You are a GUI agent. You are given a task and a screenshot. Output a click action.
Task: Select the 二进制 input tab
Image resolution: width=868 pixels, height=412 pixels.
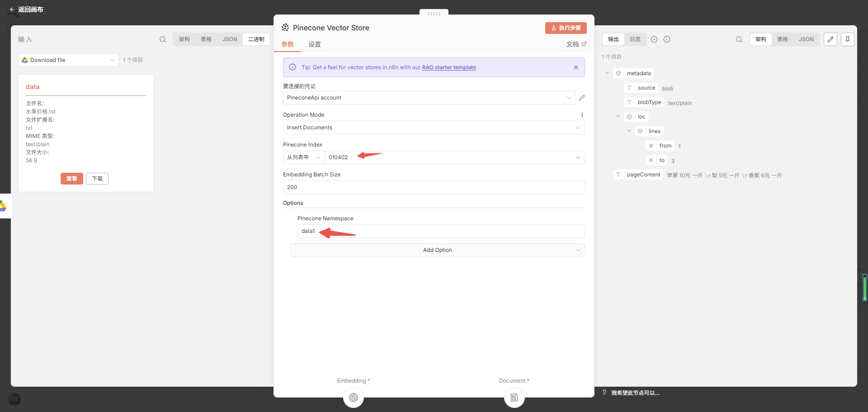[x=256, y=39]
